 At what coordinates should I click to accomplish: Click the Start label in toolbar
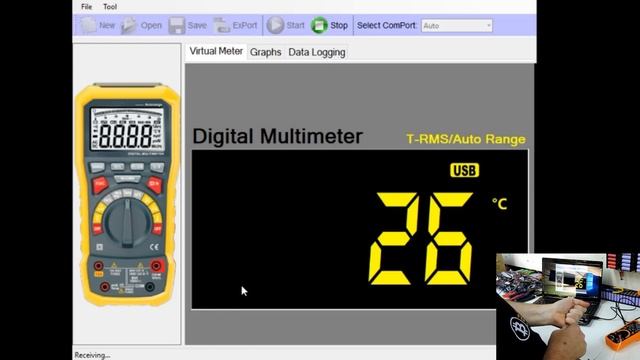[296, 25]
